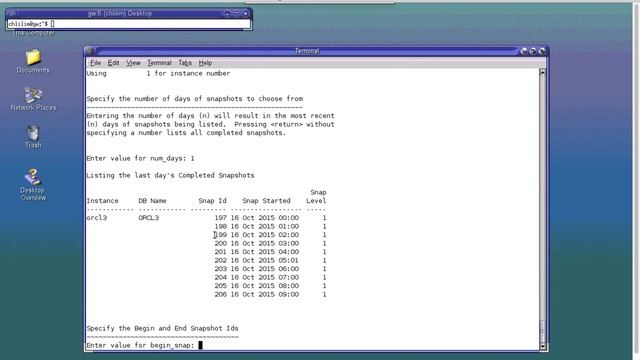Open the Edit menu in Terminal
The width and height of the screenshot is (640, 360).
113,63
